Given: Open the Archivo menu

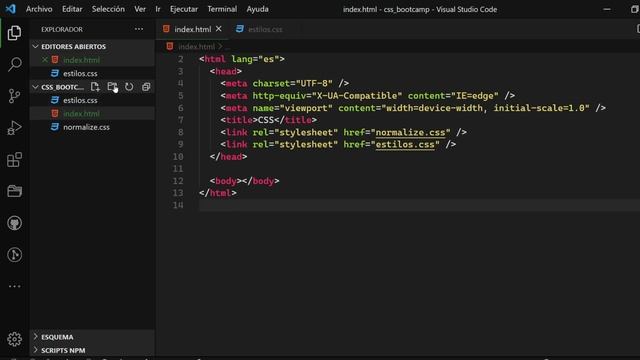Looking at the screenshot, I should point(39,9).
